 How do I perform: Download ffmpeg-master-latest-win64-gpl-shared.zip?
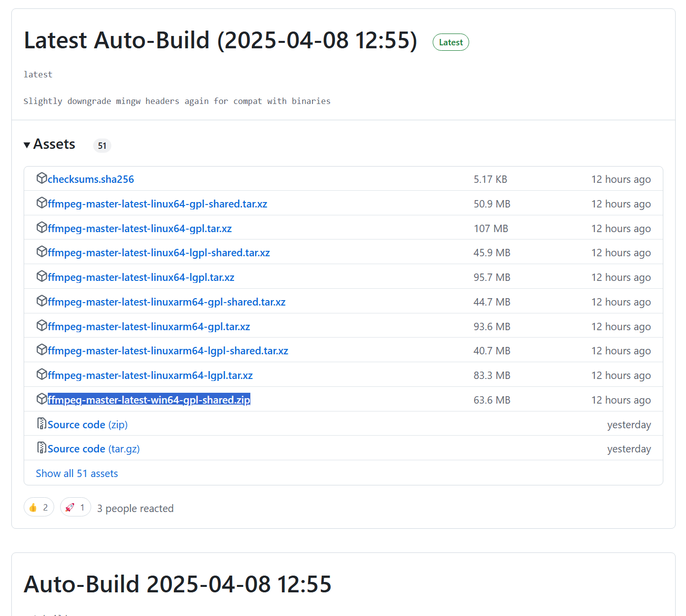coord(149,400)
